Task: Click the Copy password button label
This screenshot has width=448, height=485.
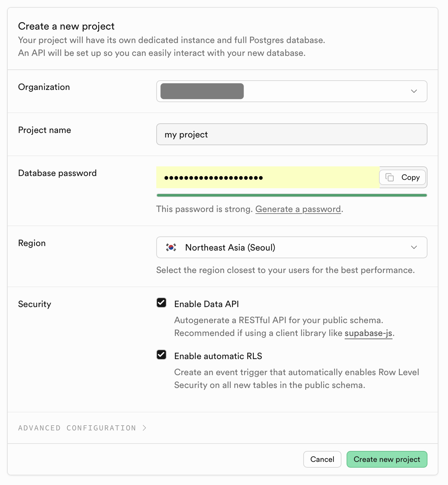Action: point(410,177)
